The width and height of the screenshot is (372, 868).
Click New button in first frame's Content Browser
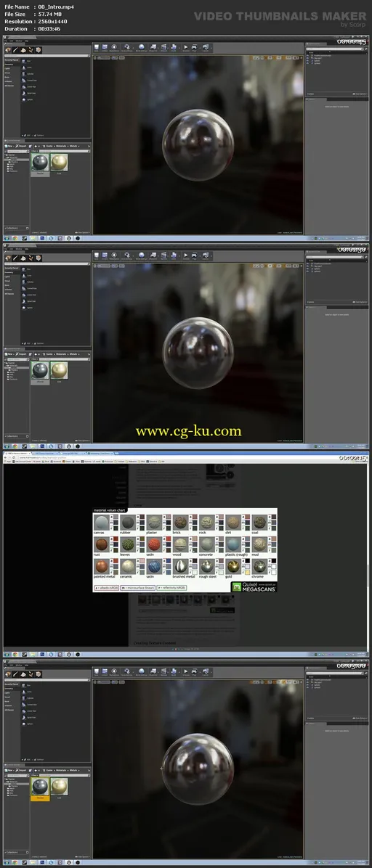point(9,146)
